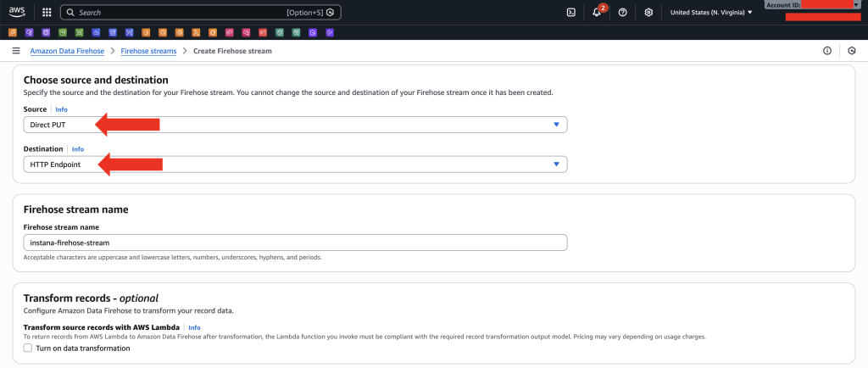Turn on data transformation checkbox
The image size is (868, 368).
28,348
